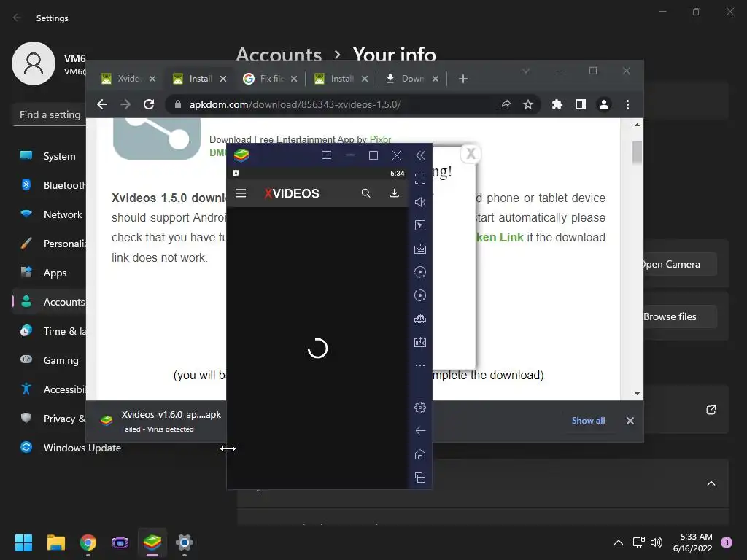This screenshot has height=560, width=747.
Task: Bookmark this page with the star icon
Action: pyautogui.click(x=528, y=104)
